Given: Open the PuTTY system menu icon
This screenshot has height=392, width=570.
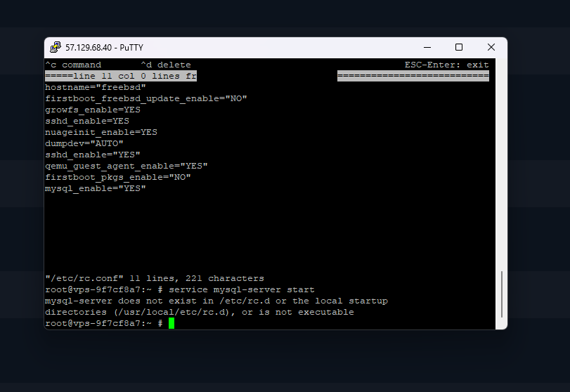Looking at the screenshot, I should (56, 48).
